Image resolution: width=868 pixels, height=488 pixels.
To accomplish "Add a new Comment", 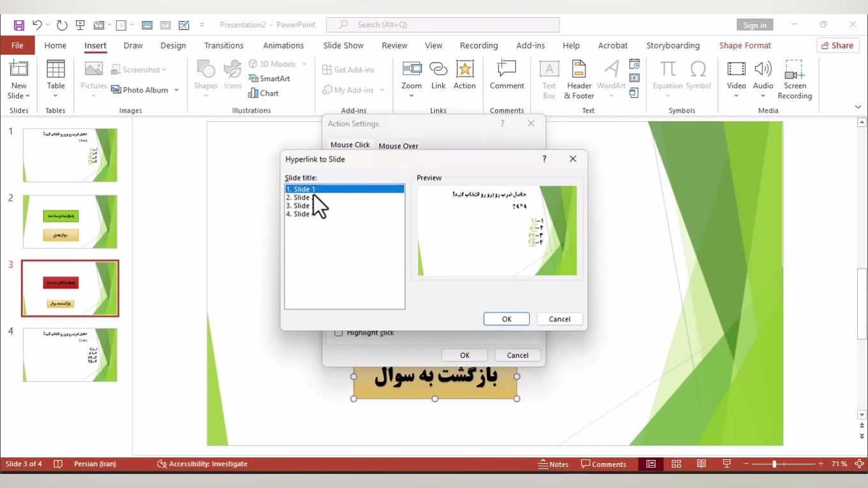I will pyautogui.click(x=507, y=76).
